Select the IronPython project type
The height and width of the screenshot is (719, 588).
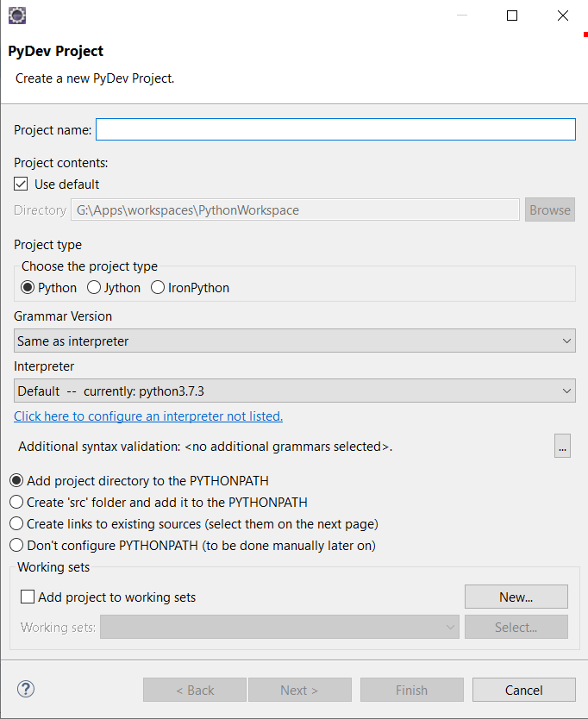coord(158,288)
